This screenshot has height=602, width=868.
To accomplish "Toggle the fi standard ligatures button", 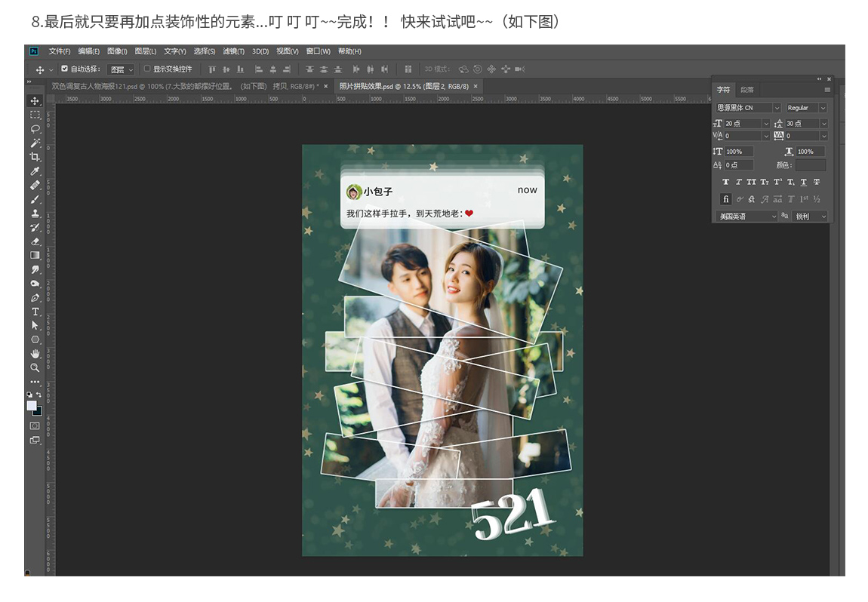I will click(725, 199).
